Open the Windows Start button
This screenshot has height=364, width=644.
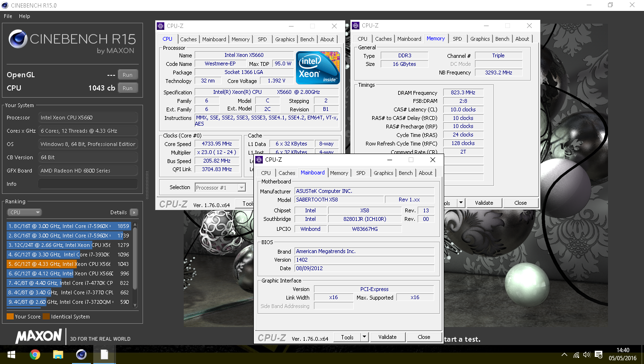[11, 355]
